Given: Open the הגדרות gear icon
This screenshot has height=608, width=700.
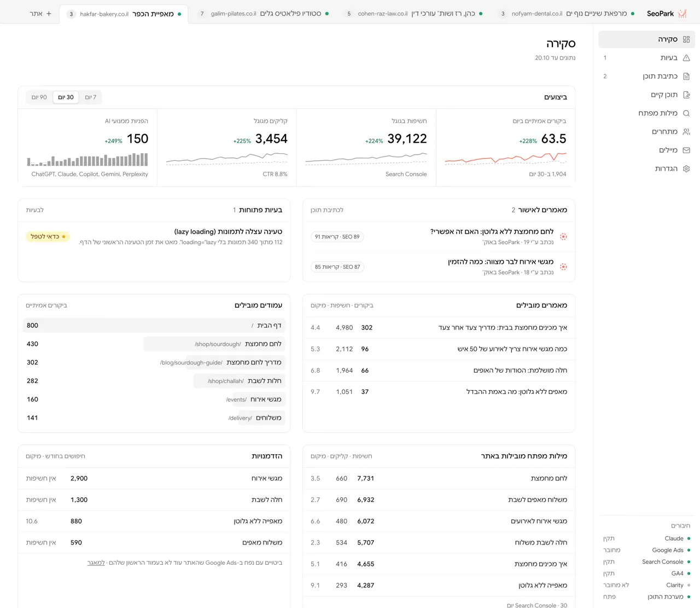Looking at the screenshot, I should (686, 169).
